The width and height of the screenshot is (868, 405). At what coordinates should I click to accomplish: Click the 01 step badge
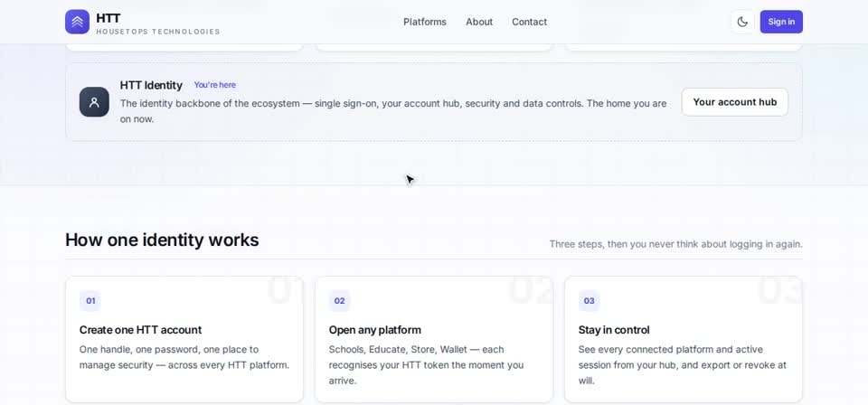click(x=90, y=301)
